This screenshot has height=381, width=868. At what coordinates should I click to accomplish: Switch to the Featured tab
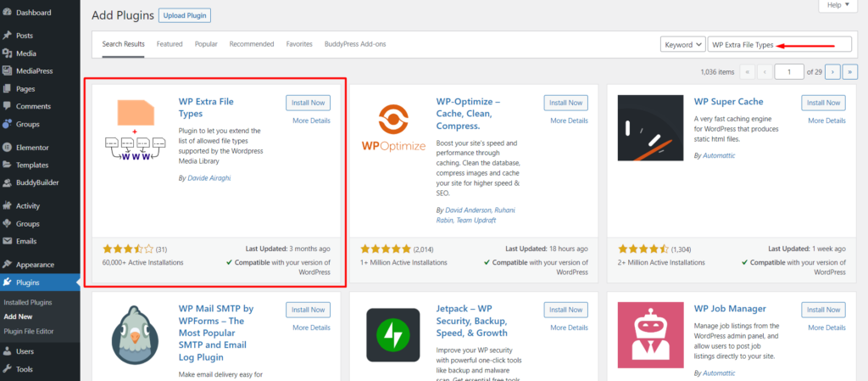pyautogui.click(x=170, y=44)
